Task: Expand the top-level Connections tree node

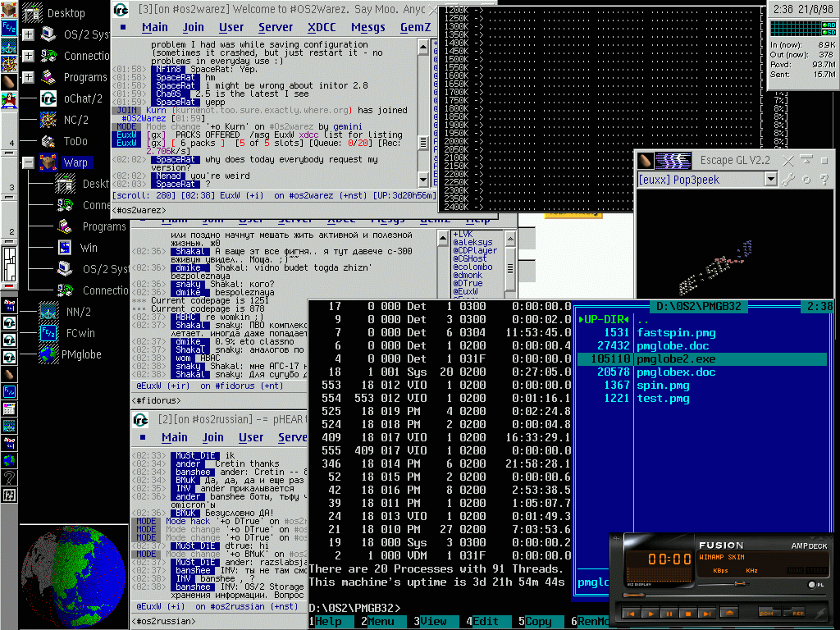Action: [28, 56]
